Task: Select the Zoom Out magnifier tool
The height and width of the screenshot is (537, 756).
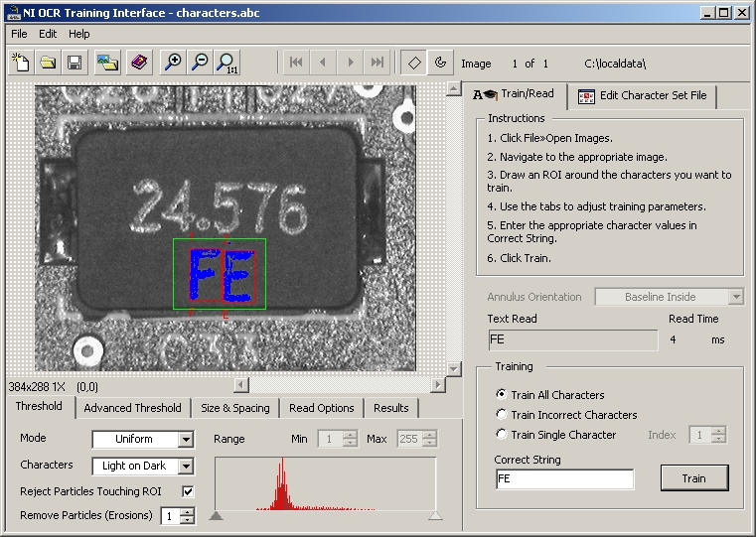Action: pos(200,63)
